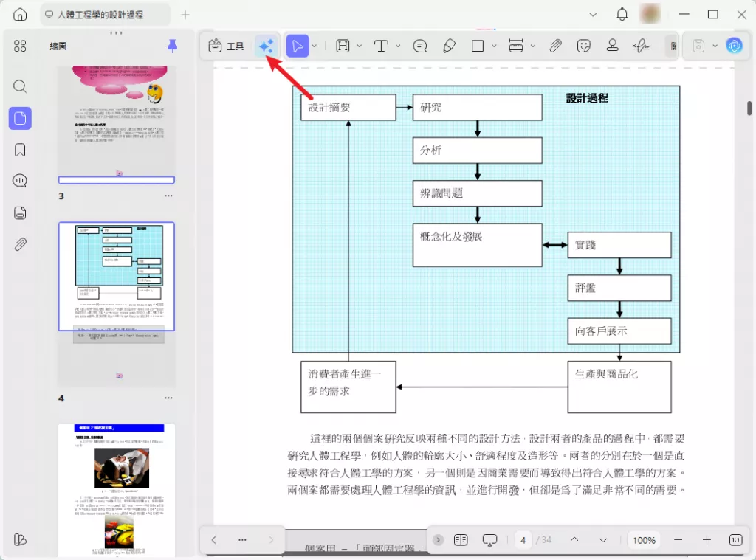Click the 概念化及發展 flowchart box
The image size is (756, 560).
click(x=478, y=245)
